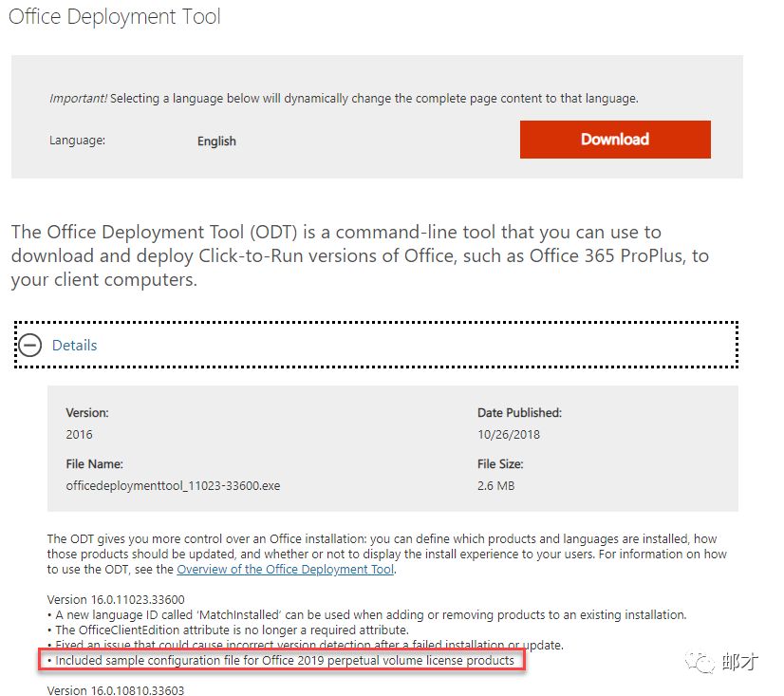The image size is (784, 696).
Task: Click the Version 16.0.10810.33603 heading
Action: (116, 690)
